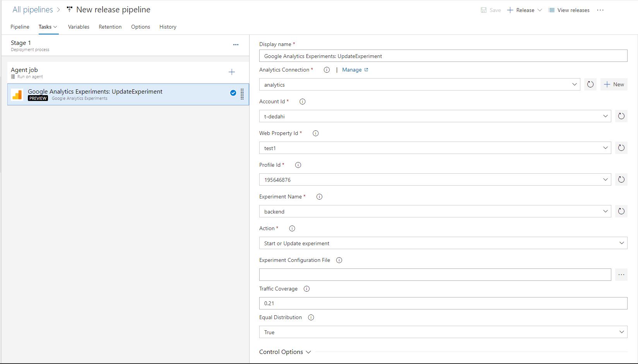Image resolution: width=638 pixels, height=364 pixels.
Task: Go to All pipelines breadcrumb
Action: point(32,10)
